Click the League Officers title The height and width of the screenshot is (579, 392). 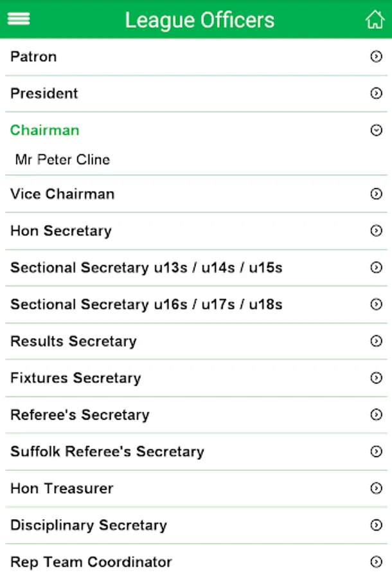[x=199, y=20]
